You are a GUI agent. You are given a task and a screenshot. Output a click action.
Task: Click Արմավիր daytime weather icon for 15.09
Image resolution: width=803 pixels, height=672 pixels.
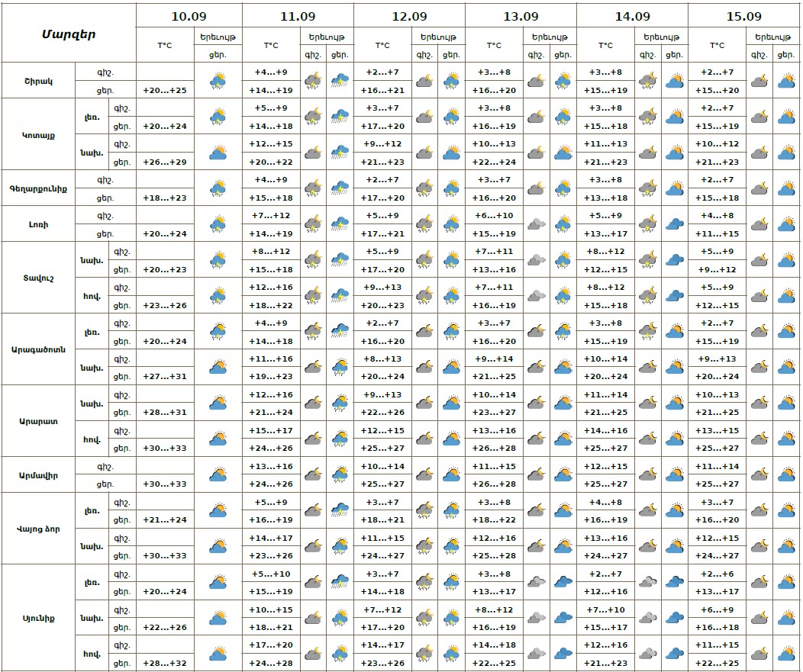[786, 475]
